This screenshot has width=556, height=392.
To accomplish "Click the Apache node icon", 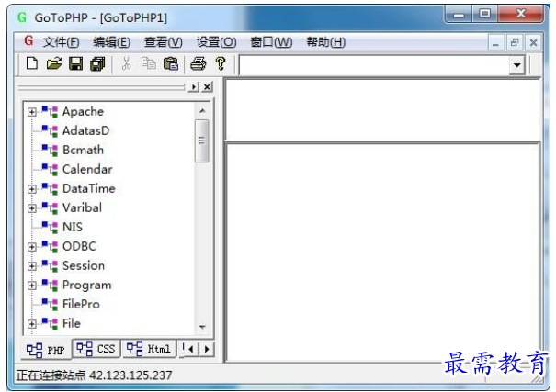I will (50, 112).
